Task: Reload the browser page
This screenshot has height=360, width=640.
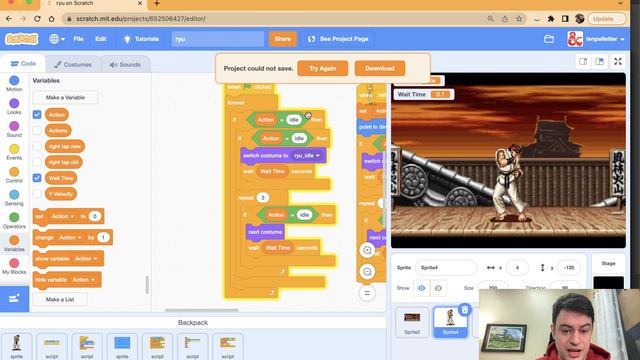Action: click(37, 19)
